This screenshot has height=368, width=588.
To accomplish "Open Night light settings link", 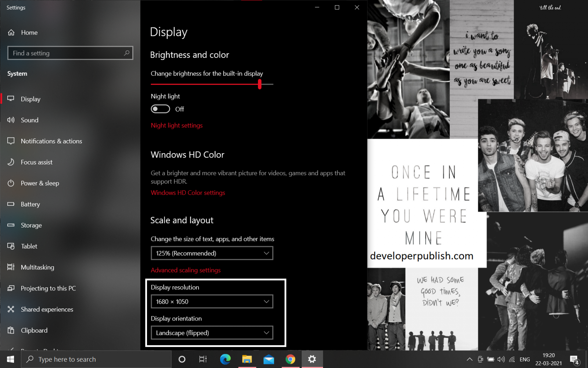I will (176, 125).
